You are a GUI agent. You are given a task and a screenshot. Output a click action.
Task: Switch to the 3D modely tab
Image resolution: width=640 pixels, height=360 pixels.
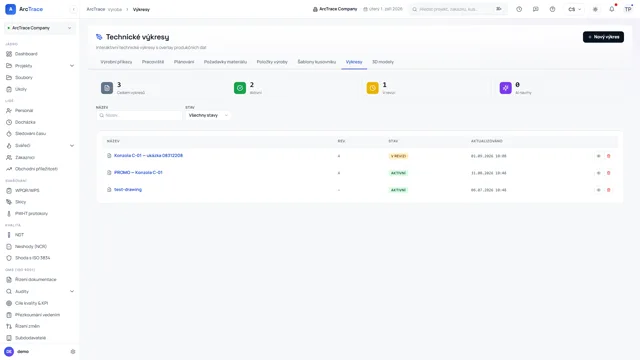383,62
